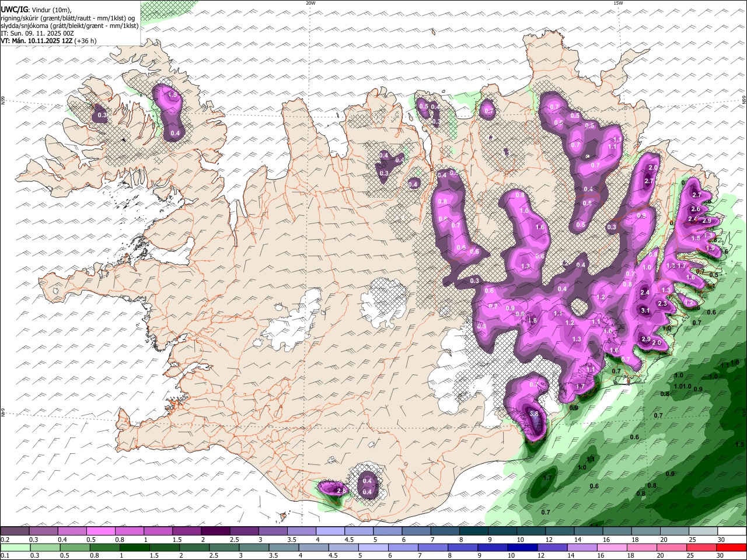Click the pale green 0.1 swatch in lower legend
Viewport: 747px width, 560px height.
16,548
